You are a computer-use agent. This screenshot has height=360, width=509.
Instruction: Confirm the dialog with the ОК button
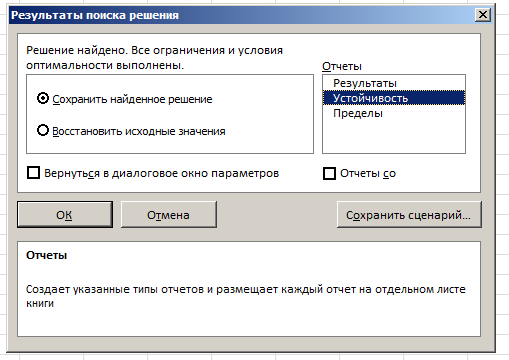[65, 215]
